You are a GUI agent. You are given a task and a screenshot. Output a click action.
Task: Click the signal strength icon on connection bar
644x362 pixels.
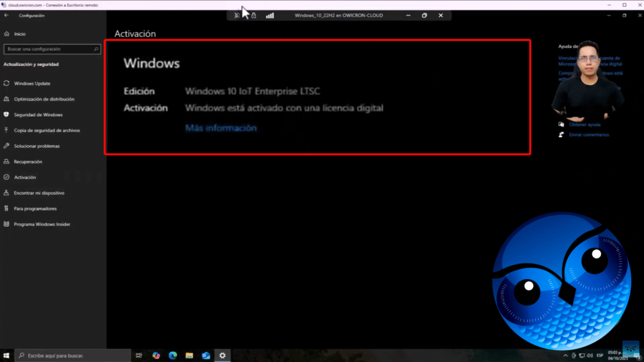(x=270, y=15)
